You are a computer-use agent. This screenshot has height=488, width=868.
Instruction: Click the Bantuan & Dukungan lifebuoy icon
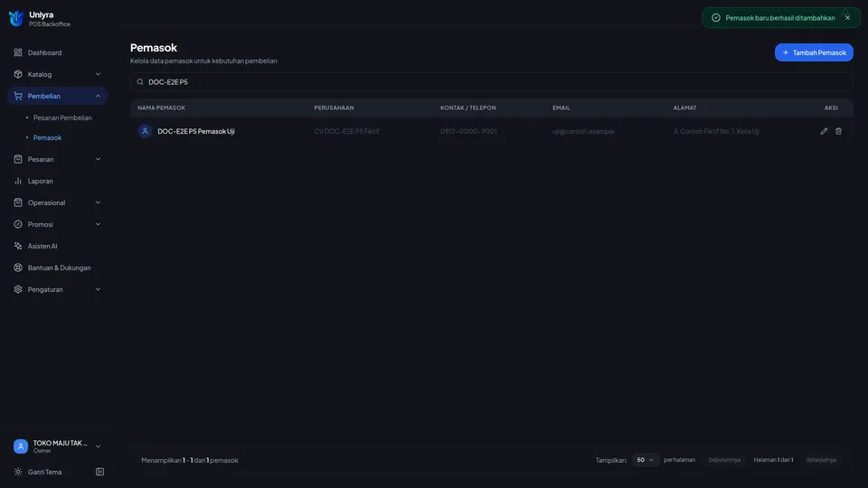18,267
